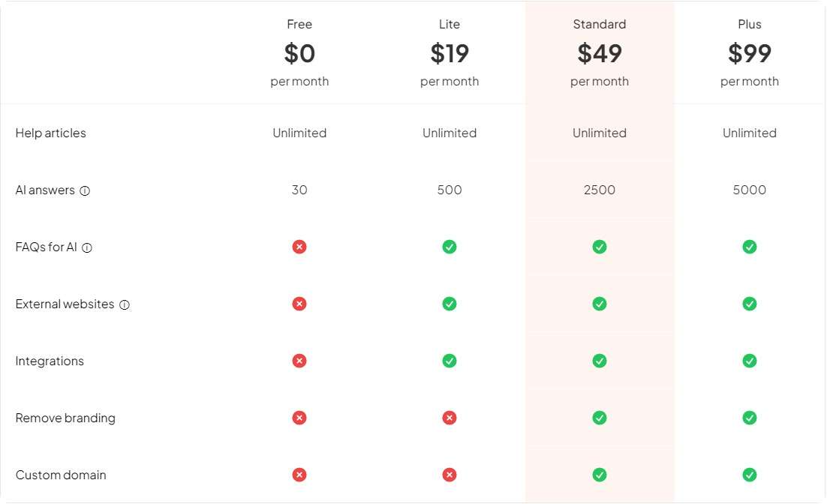This screenshot has height=504, width=827.
Task: Click the green check for Standard FAQs for AI
Action: pos(599,247)
